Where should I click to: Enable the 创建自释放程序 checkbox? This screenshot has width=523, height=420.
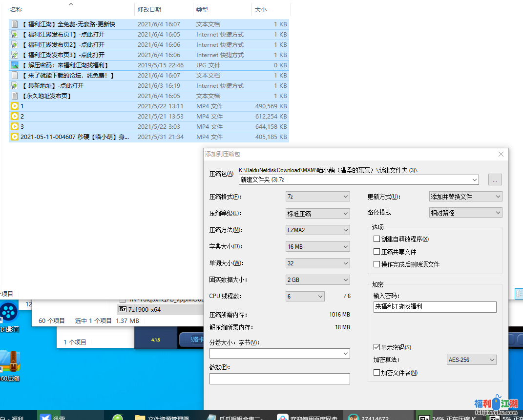(x=377, y=239)
